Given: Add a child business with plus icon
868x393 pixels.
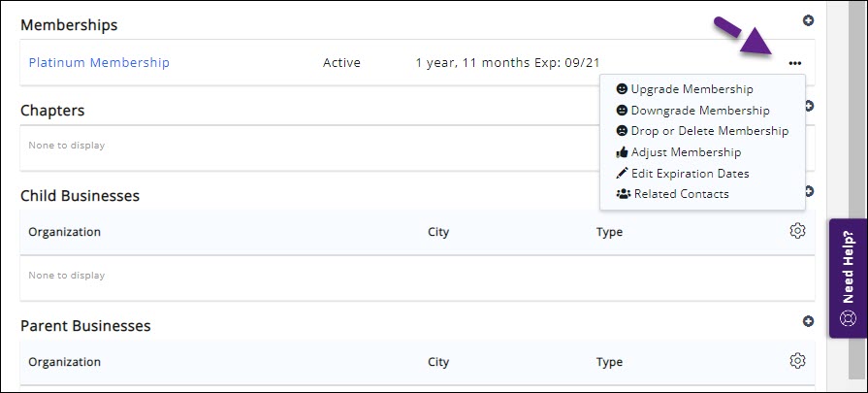Looking at the screenshot, I should [x=808, y=191].
